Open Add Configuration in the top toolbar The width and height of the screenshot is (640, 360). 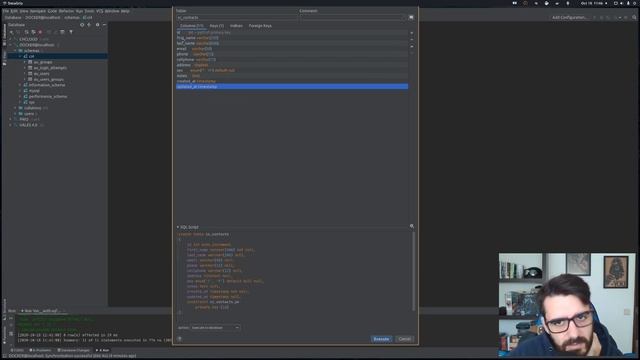(x=569, y=18)
